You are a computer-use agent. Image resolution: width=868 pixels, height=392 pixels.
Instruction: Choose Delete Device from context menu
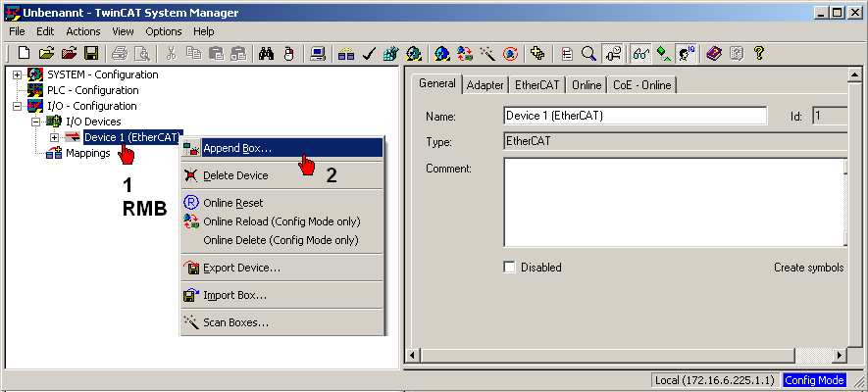[281, 175]
